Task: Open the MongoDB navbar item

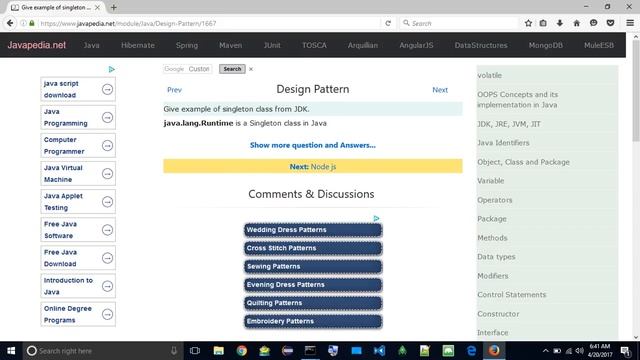Action: pyautogui.click(x=546, y=45)
